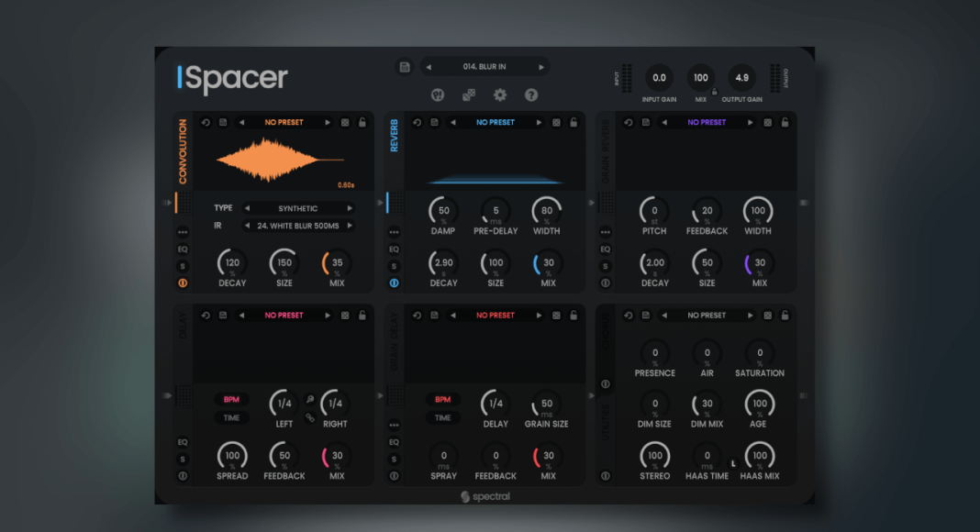Click the randomize dice icon in header
Screen dimensions: 980x532
469,94
